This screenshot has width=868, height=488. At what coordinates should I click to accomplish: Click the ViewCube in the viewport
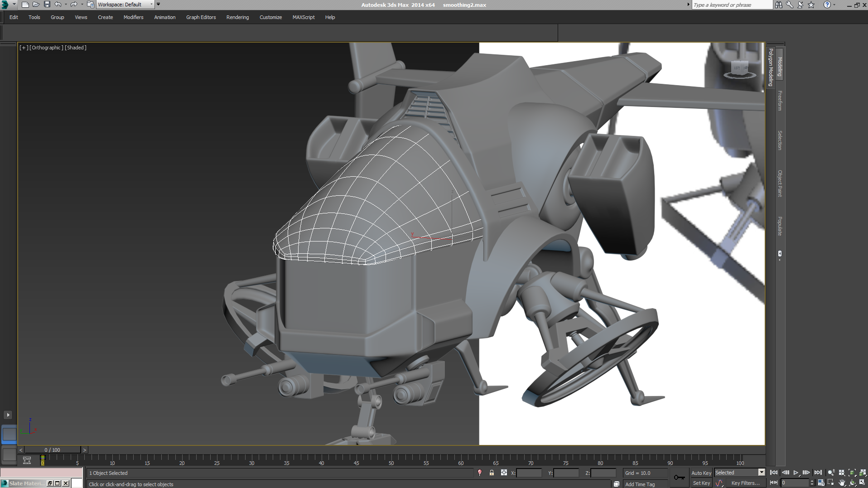point(739,69)
